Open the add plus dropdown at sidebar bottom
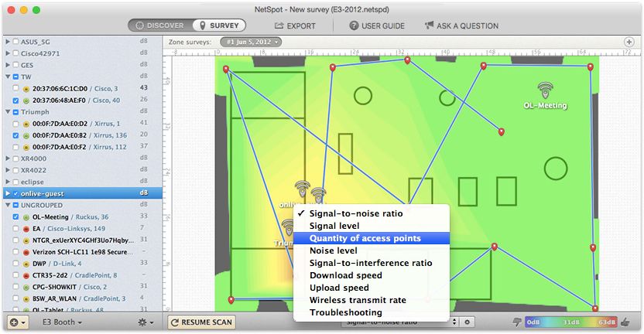This screenshot has width=644, height=334. pos(18,322)
